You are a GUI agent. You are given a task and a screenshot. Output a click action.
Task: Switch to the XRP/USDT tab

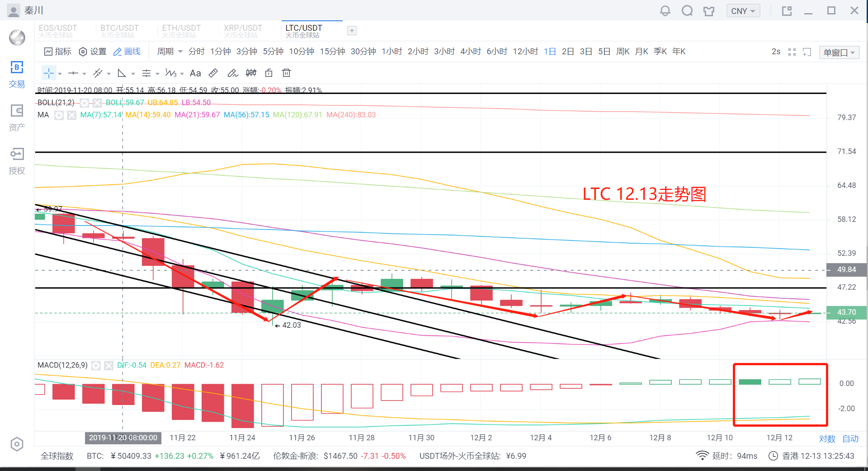(x=243, y=31)
